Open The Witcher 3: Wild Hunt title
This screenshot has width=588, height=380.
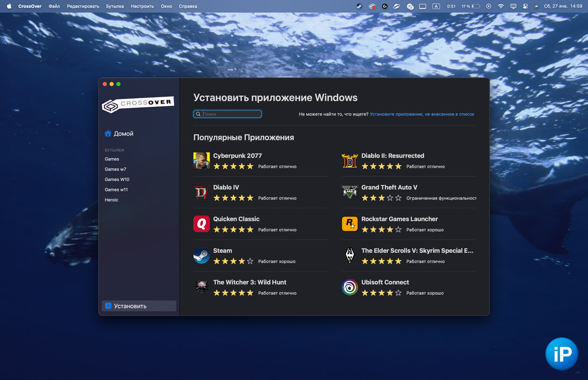[x=250, y=282]
